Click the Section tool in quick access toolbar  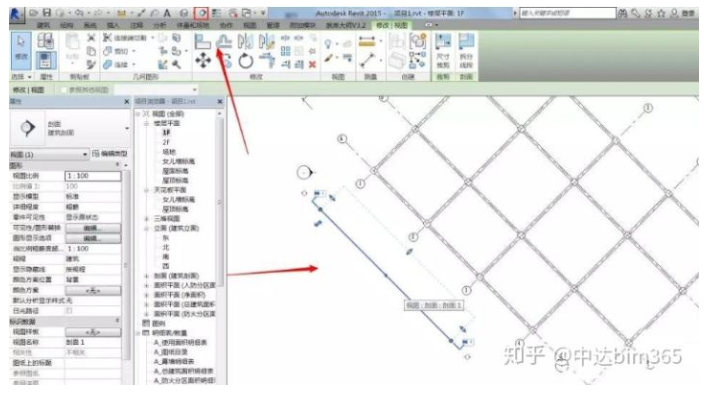[x=201, y=13]
